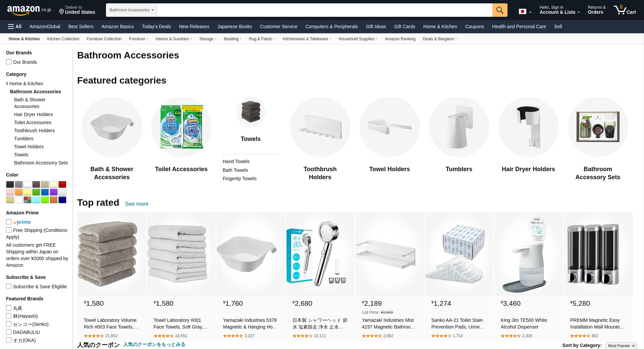
Task: Tick Subscribe & Save Eligible checkbox
Action: click(x=9, y=286)
